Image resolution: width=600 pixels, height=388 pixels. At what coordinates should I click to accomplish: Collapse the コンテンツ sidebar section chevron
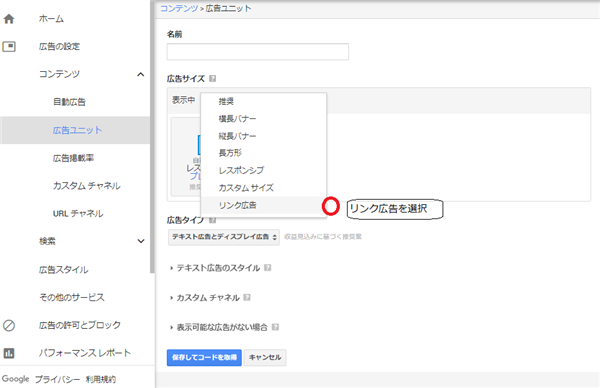(141, 74)
